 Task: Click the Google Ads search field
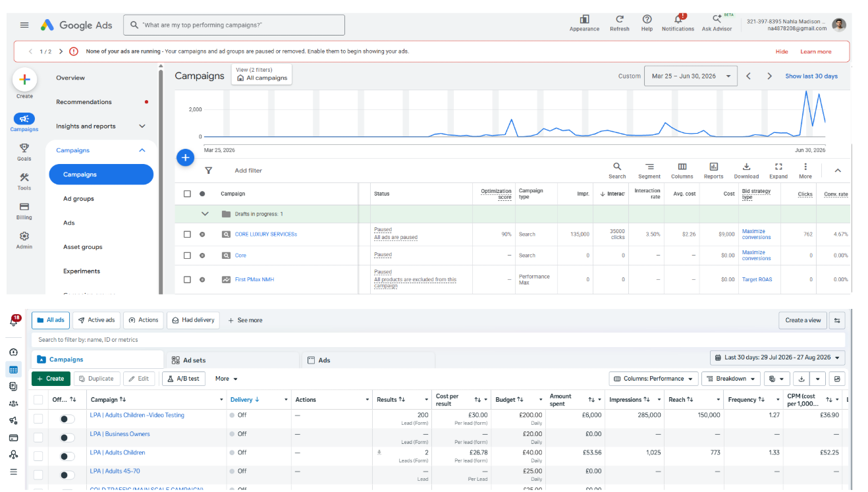pyautogui.click(x=234, y=25)
